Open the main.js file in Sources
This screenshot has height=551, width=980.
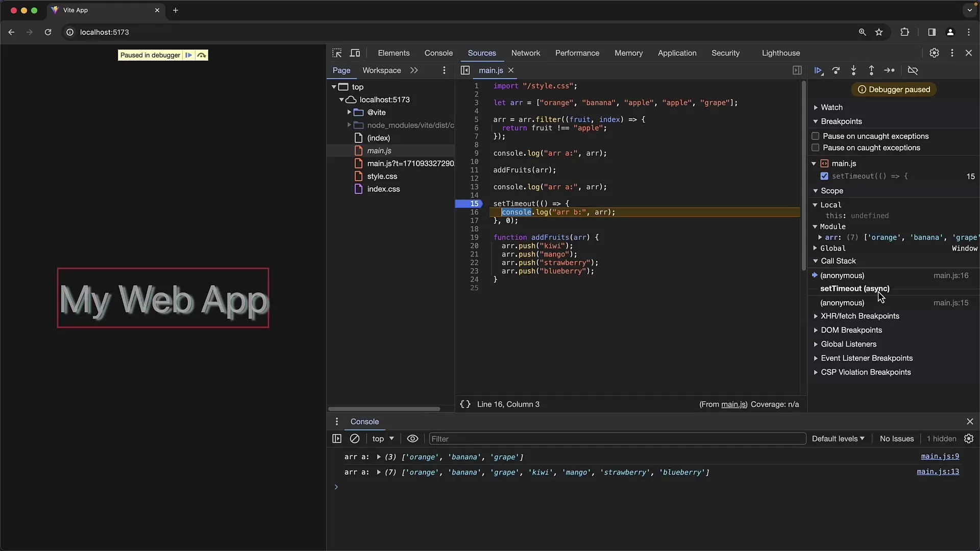pos(379,151)
